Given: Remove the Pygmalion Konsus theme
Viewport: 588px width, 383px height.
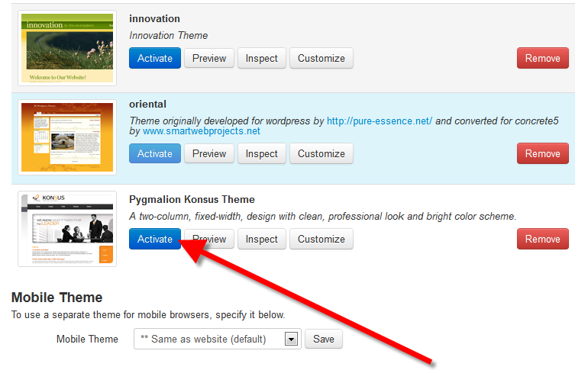Looking at the screenshot, I should [x=543, y=239].
